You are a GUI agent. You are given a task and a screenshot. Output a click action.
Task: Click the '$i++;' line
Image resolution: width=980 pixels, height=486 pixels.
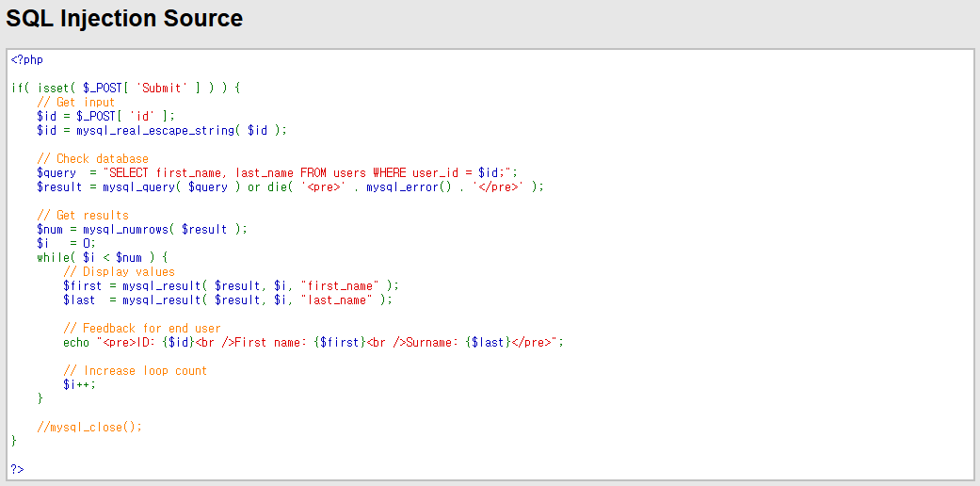click(x=79, y=384)
